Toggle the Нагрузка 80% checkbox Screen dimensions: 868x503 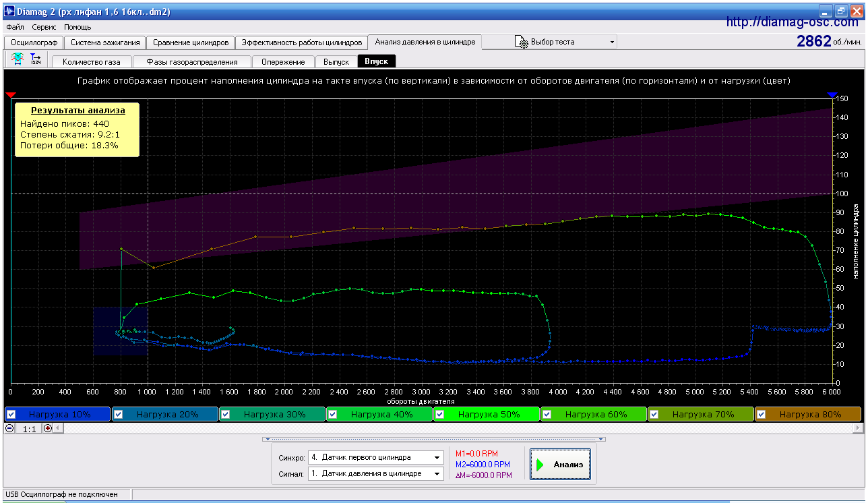pos(762,415)
